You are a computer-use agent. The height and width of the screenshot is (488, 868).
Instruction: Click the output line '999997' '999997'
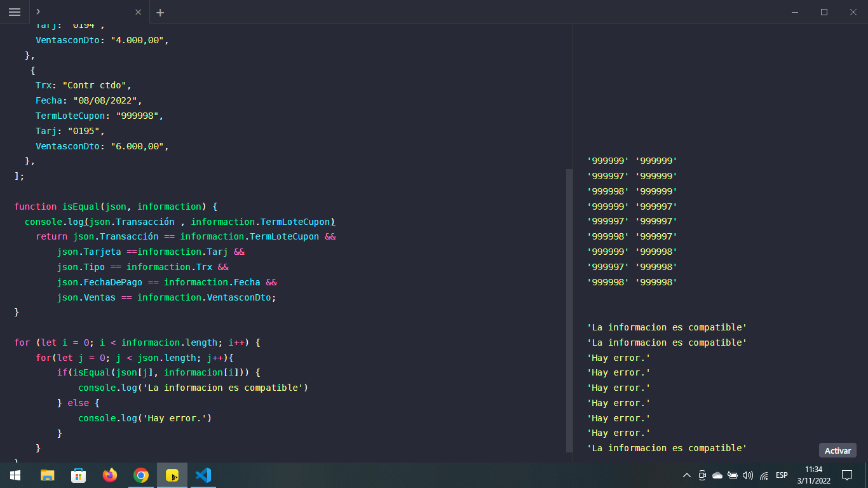[x=632, y=221]
